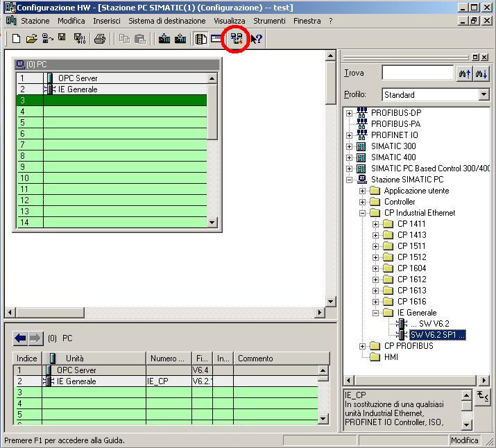
Task: Click rack slot list scroll down arrow
Action: pos(212,223)
